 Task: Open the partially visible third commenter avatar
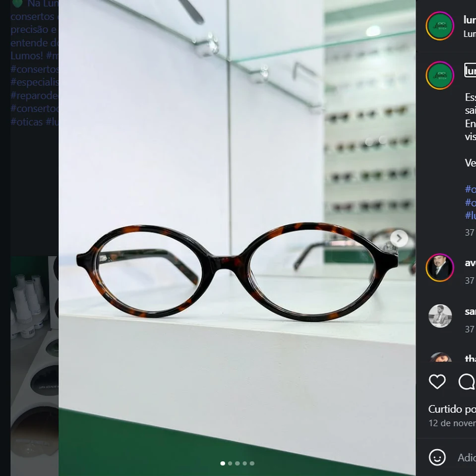point(440,357)
